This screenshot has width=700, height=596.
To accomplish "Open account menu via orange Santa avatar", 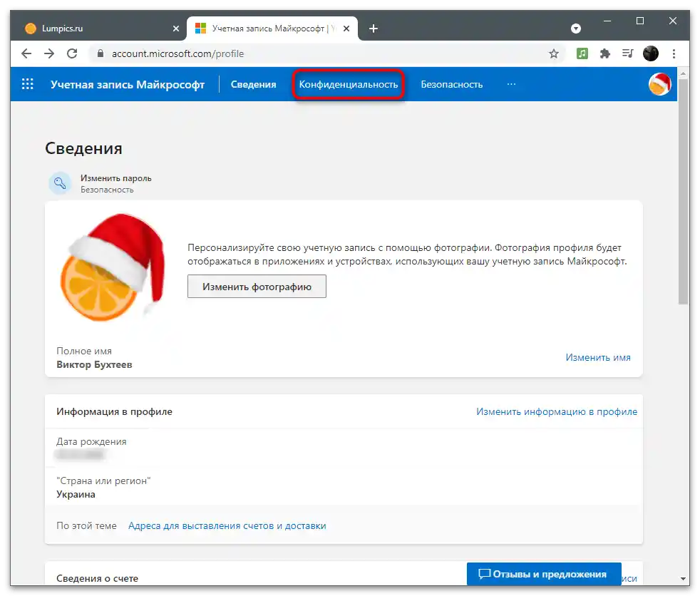I will pos(660,84).
